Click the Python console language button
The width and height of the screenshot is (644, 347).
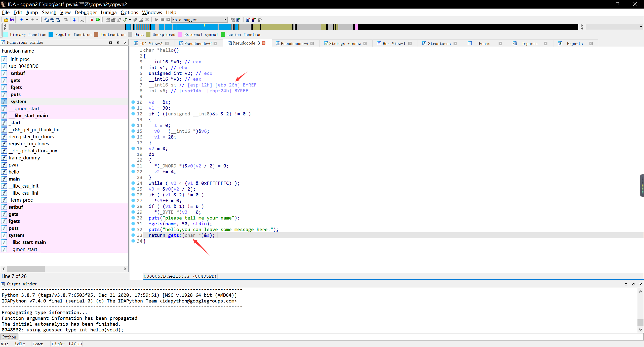9,337
